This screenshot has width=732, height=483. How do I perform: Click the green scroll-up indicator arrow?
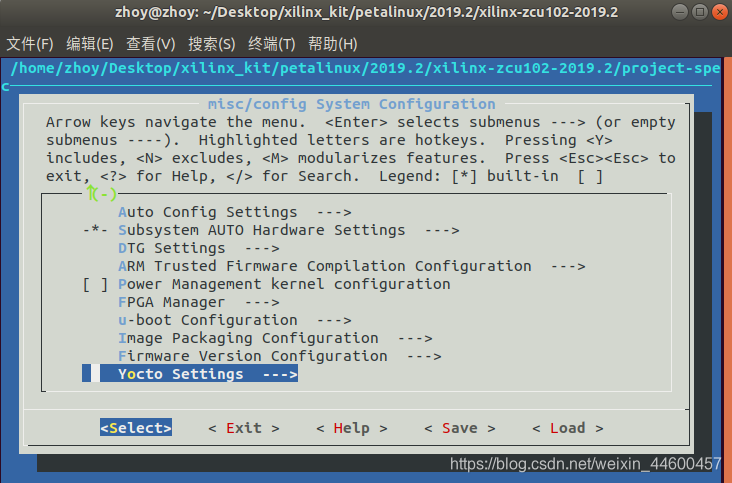pos(91,193)
